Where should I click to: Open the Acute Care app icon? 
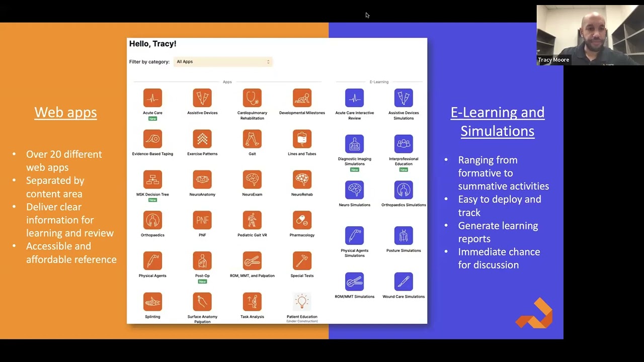pos(152,98)
